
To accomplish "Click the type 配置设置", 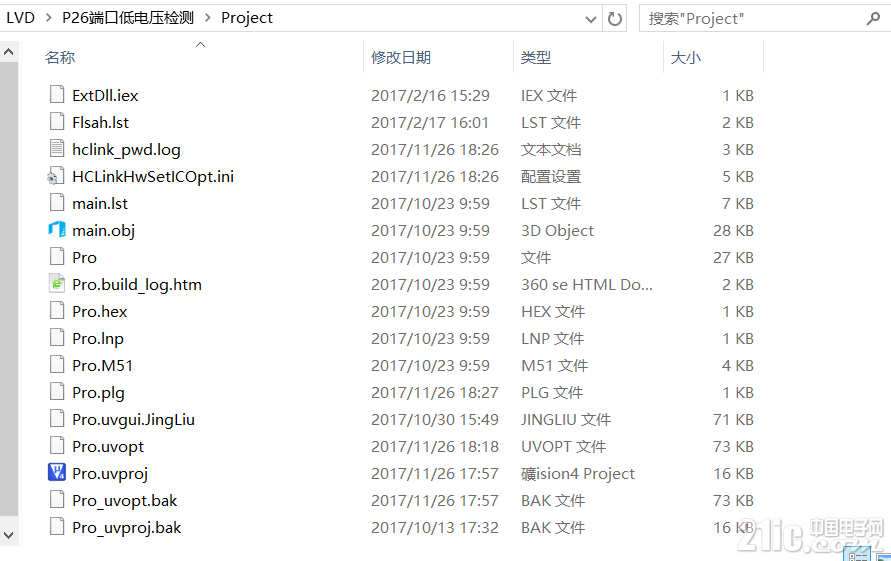I will click(551, 176).
